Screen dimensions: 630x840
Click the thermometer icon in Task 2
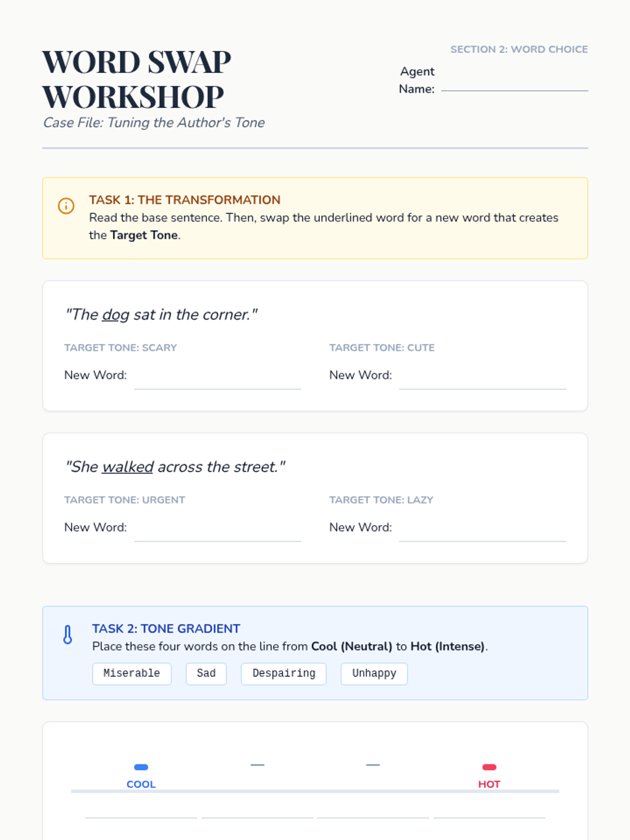click(68, 635)
